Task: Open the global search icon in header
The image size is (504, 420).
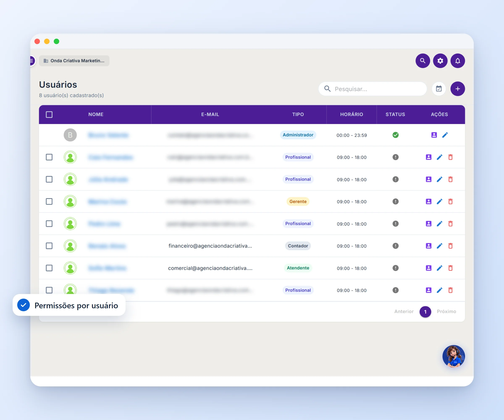Action: [x=422, y=61]
